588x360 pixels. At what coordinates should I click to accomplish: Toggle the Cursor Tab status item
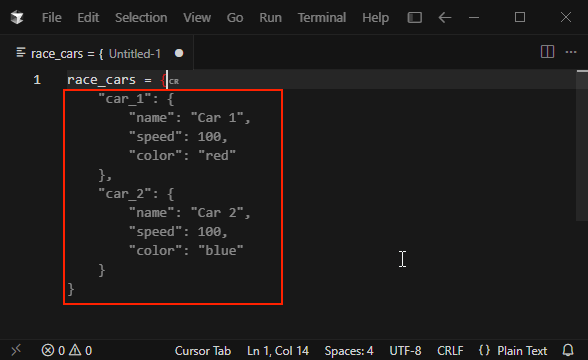click(x=202, y=351)
